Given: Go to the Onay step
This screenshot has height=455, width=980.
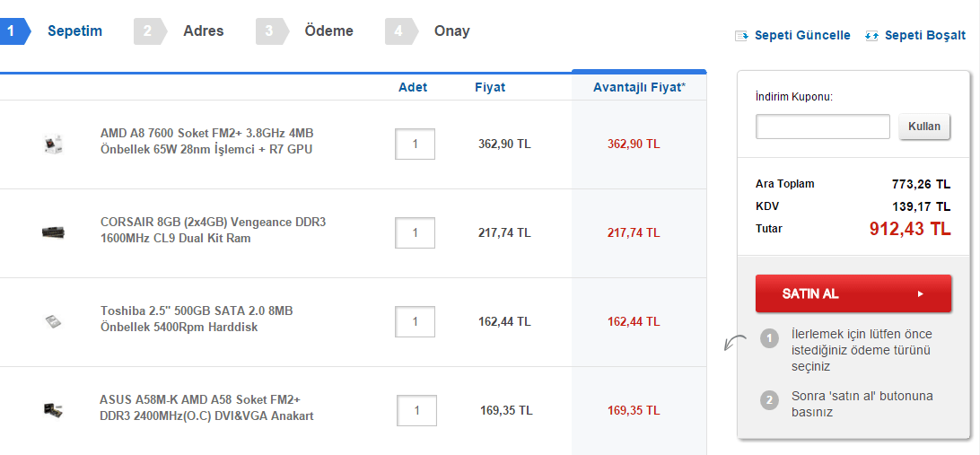Looking at the screenshot, I should [451, 31].
